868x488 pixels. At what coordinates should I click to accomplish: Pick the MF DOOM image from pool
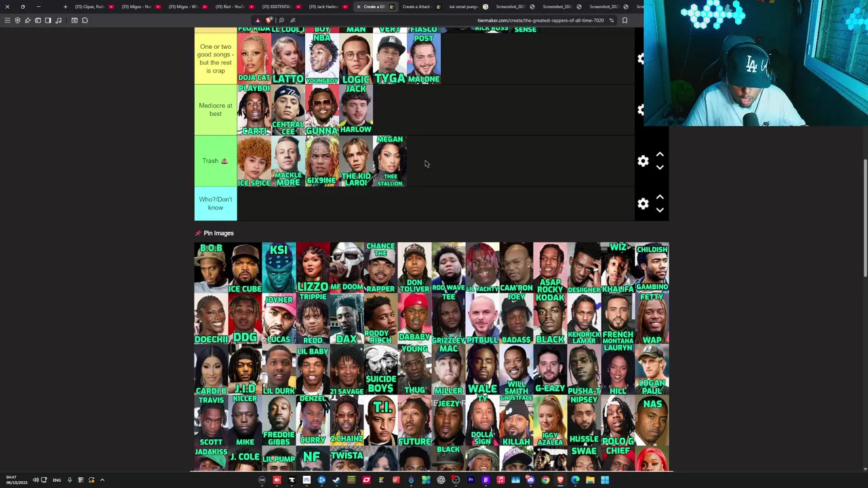click(347, 268)
